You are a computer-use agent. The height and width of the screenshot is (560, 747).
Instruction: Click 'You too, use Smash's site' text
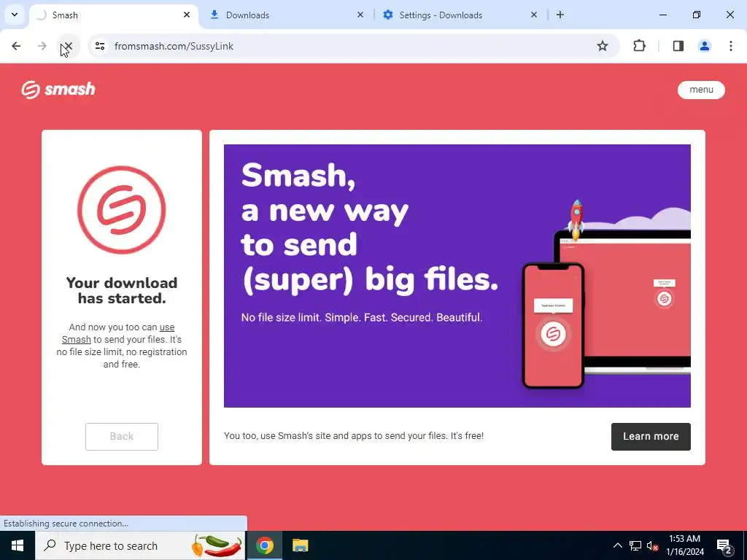point(354,436)
